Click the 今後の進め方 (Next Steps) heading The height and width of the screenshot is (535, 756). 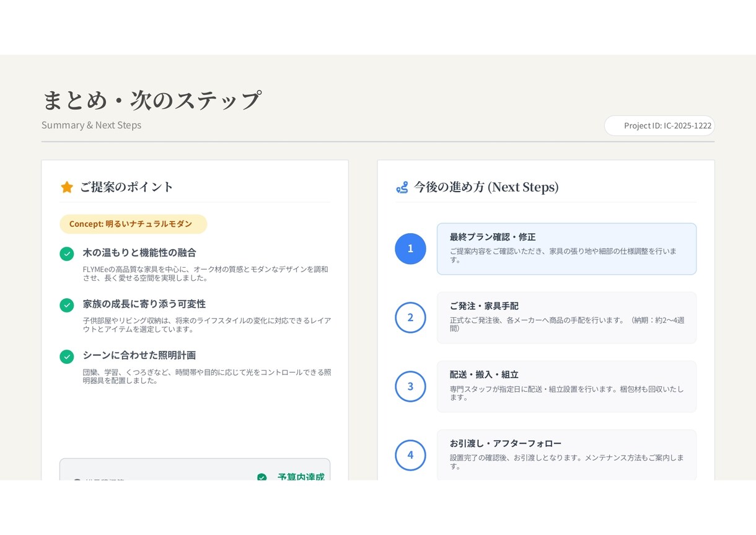(486, 187)
